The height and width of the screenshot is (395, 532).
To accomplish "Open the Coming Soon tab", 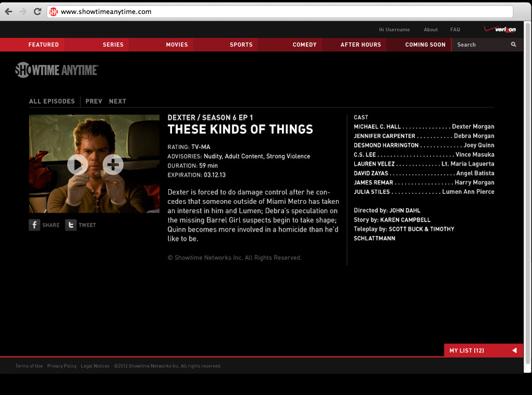I will (x=425, y=44).
